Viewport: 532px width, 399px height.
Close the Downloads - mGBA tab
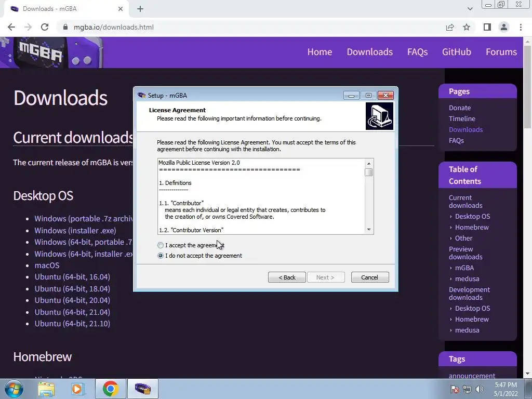click(x=121, y=9)
